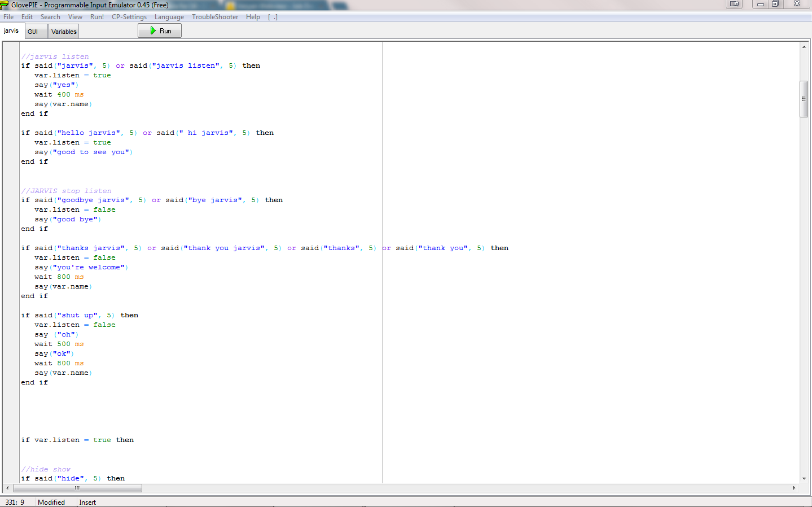
Task: Click the Run button to execute the script
Action: [160, 30]
